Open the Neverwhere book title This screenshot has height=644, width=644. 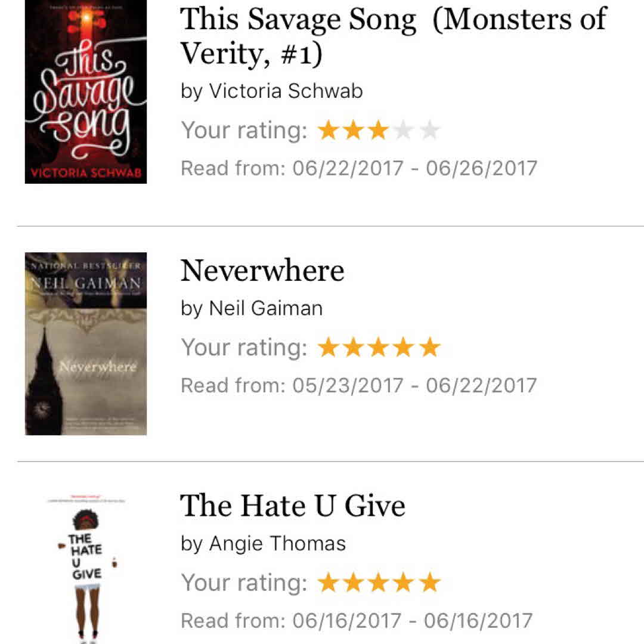tap(262, 271)
